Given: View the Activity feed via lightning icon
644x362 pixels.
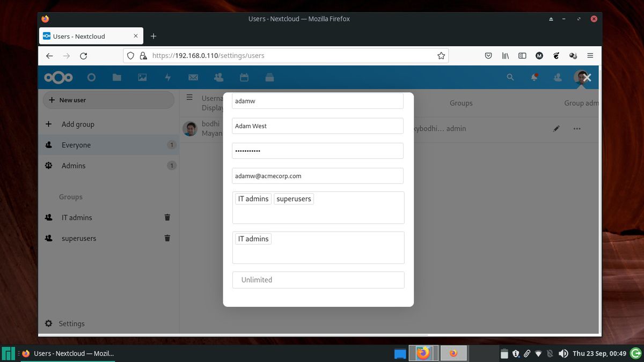Looking at the screenshot, I should pyautogui.click(x=168, y=77).
